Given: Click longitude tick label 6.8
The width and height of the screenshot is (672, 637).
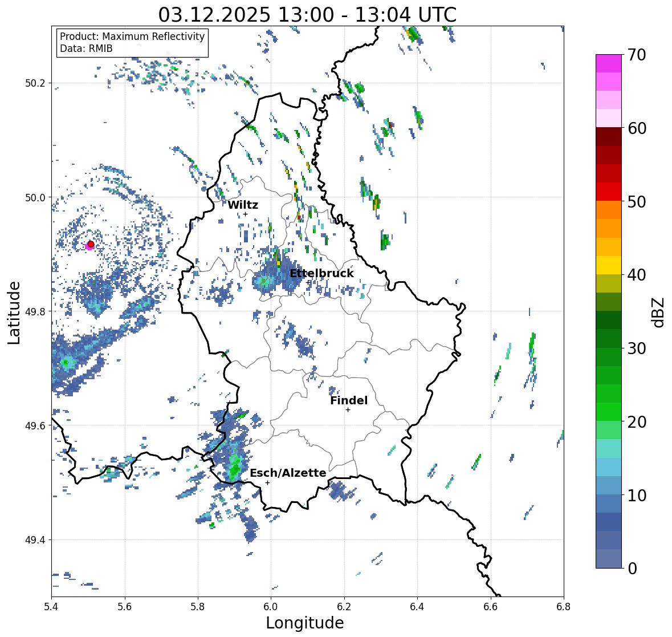Looking at the screenshot, I should pos(564,607).
